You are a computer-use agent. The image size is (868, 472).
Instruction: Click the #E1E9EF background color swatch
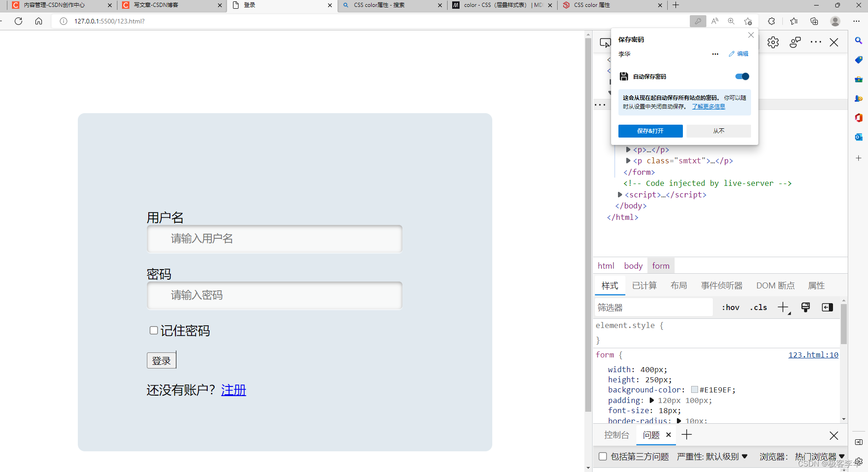click(x=695, y=390)
